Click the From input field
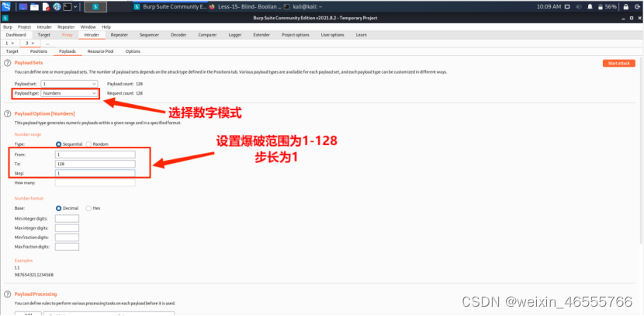644x316 pixels. click(95, 155)
